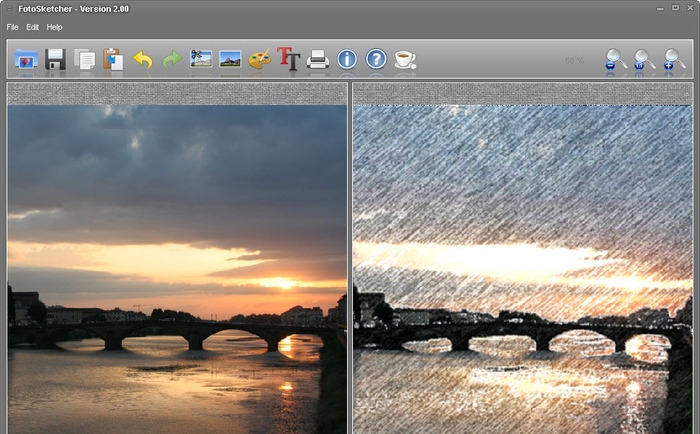The height and width of the screenshot is (434, 700).
Task: Paste from clipboard using the clipboard icon
Action: tap(113, 59)
